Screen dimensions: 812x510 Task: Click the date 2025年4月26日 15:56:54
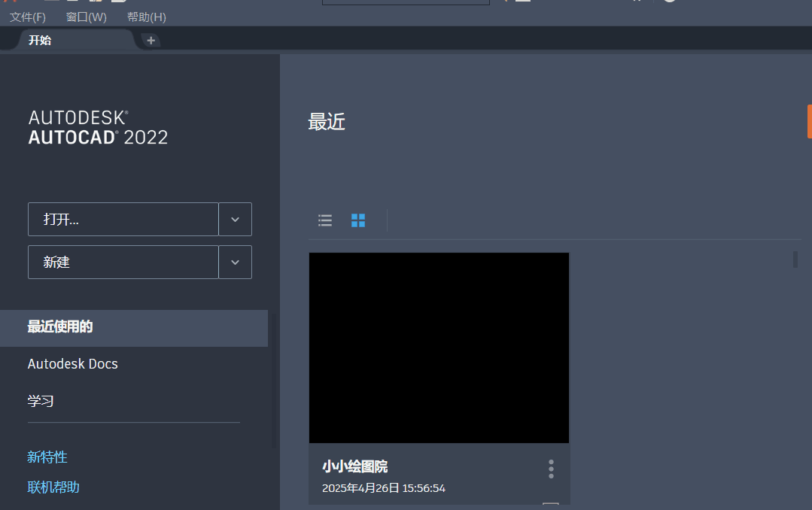384,488
